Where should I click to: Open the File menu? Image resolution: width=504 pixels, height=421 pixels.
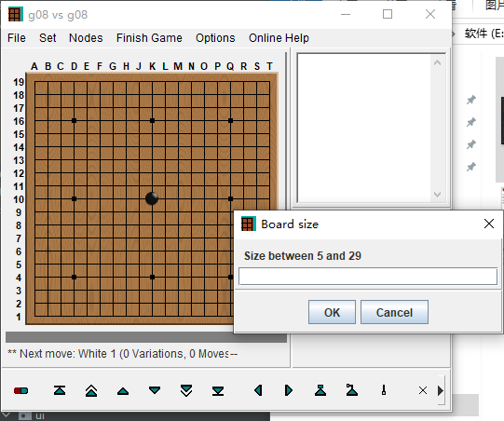(x=17, y=38)
